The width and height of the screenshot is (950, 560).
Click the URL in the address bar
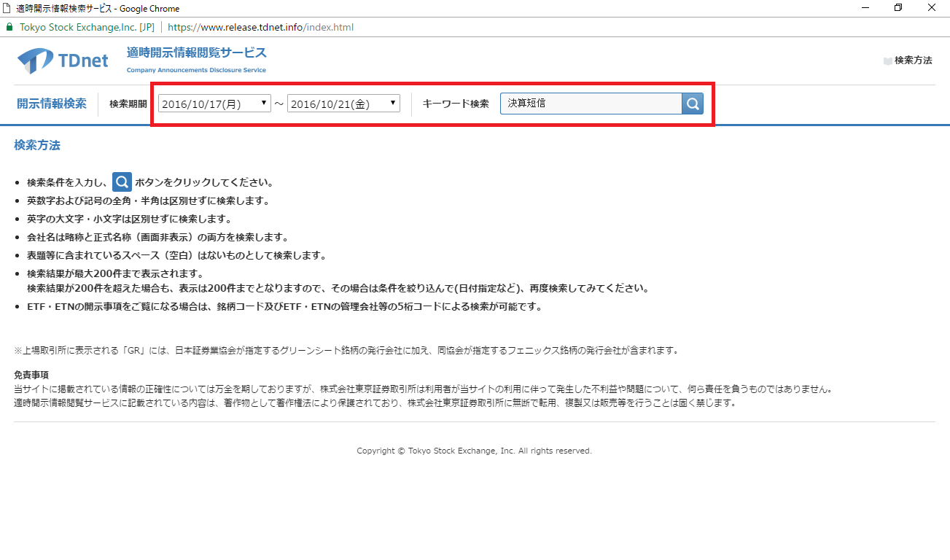point(261,27)
